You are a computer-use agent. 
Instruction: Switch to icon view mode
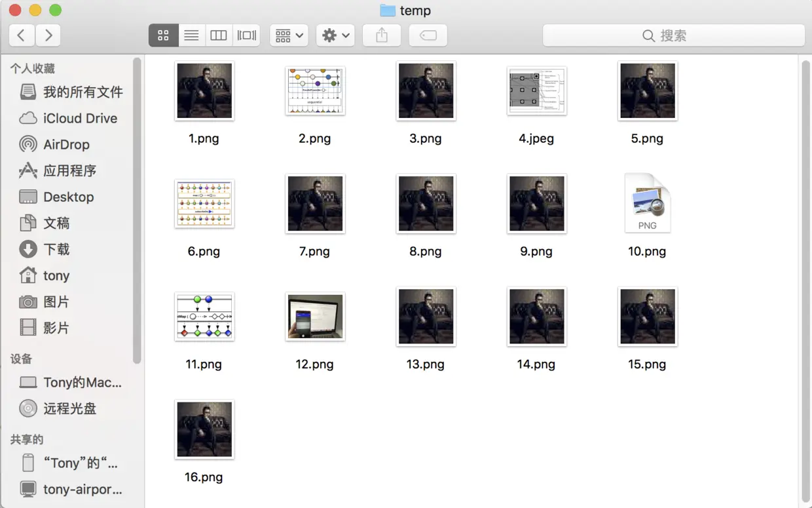coord(164,35)
